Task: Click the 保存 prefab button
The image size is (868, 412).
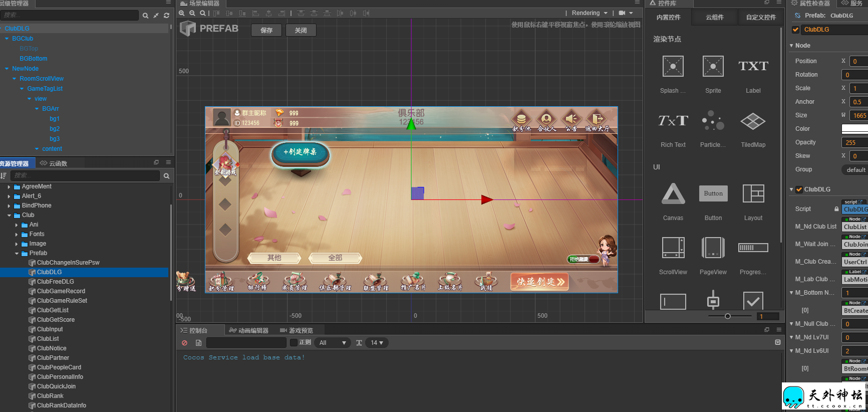Action: pos(266,31)
